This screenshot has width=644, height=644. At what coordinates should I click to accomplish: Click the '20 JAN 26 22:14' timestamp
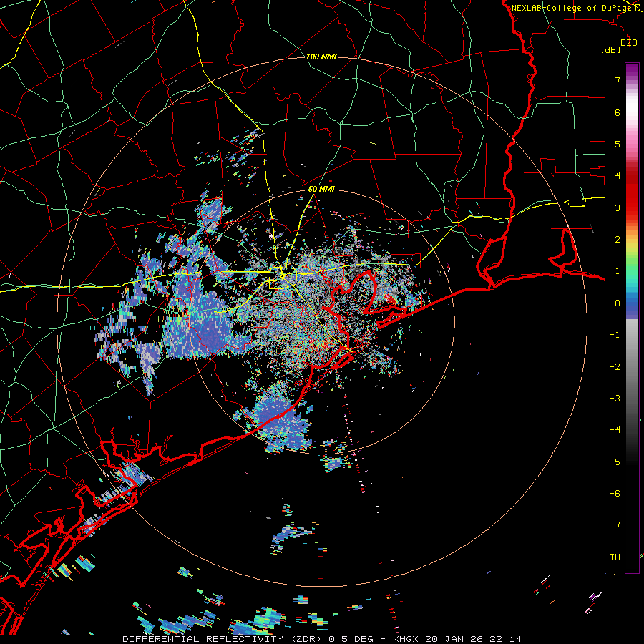(474, 639)
